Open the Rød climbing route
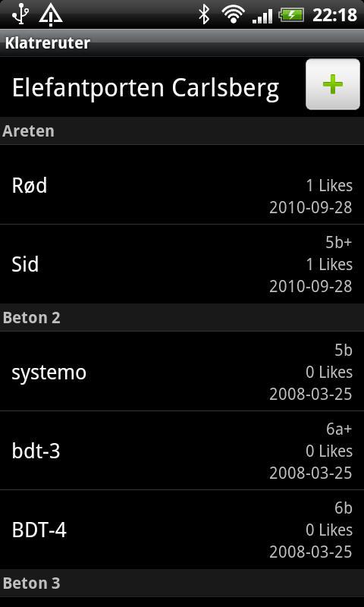The height and width of the screenshot is (607, 364). click(182, 185)
